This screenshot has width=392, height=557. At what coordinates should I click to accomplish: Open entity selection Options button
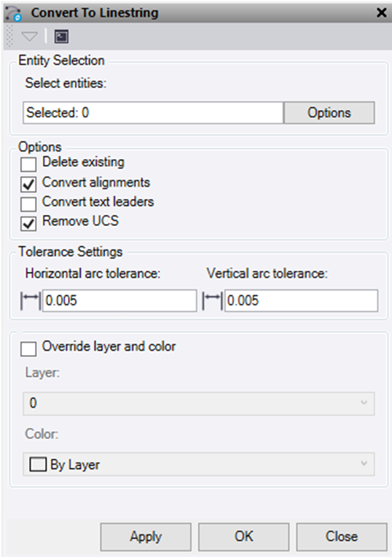point(329,113)
